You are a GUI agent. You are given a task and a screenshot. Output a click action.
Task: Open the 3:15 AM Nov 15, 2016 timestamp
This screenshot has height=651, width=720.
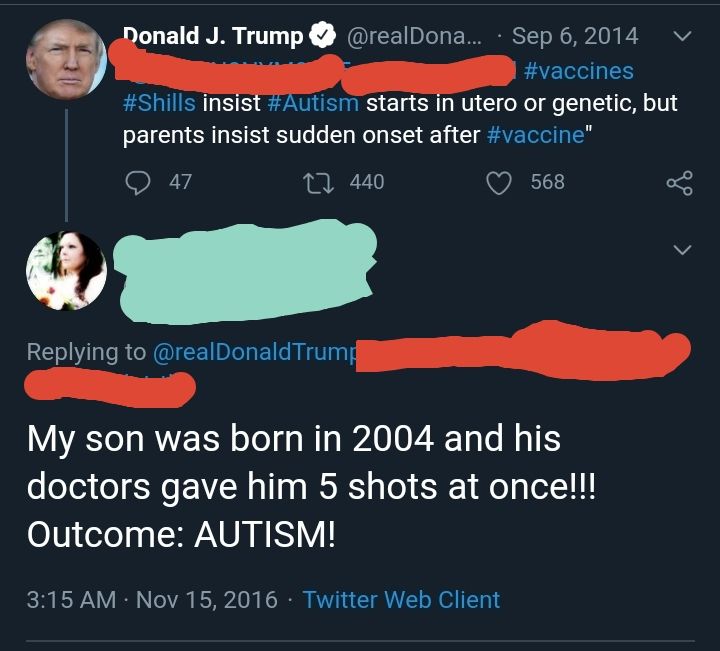(152, 600)
